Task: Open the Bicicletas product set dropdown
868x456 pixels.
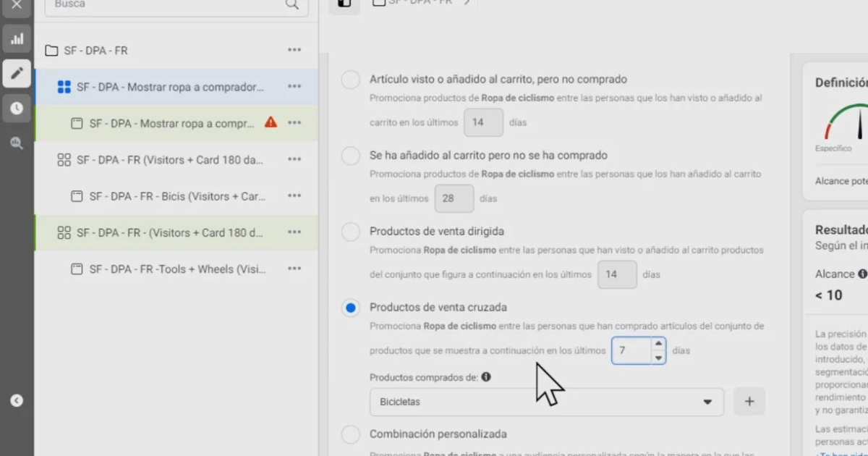Action: click(x=547, y=402)
